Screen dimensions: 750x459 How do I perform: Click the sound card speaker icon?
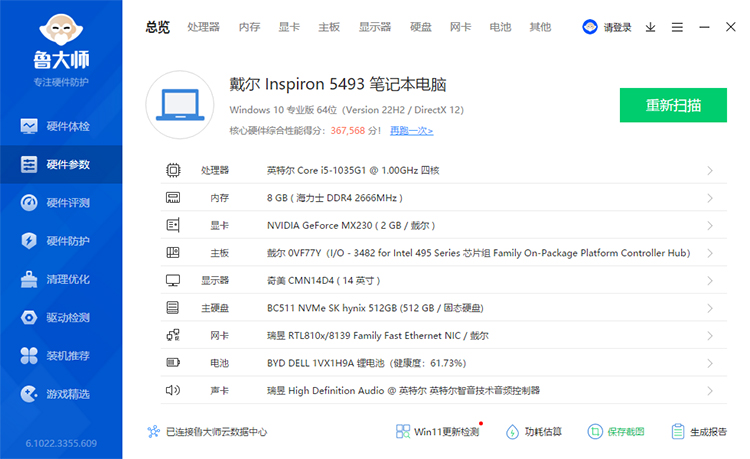[173, 390]
